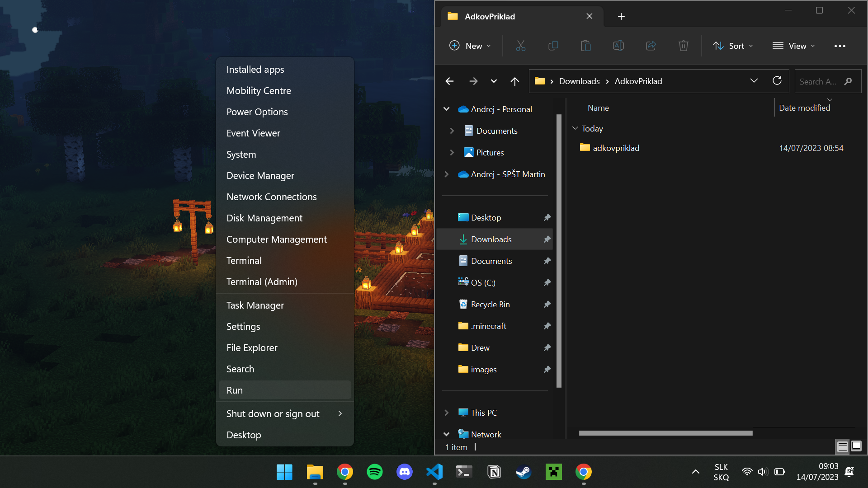868x488 pixels.
Task: Select Recycle Bin in navigation pane
Action: pos(490,304)
